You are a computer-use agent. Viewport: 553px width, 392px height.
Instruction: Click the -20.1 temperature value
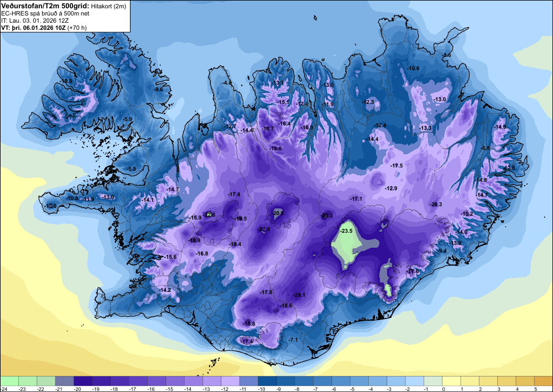click(299, 295)
